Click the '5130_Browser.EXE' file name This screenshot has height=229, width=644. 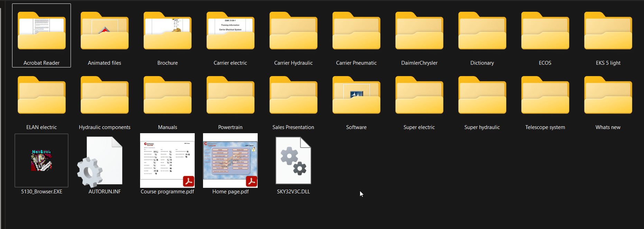42,192
